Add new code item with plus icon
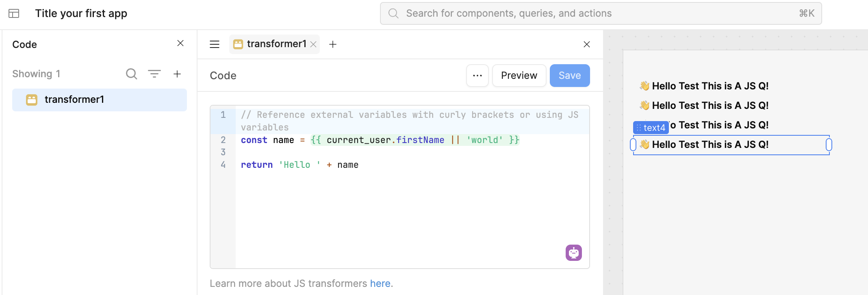This screenshot has height=295, width=868. (x=177, y=74)
